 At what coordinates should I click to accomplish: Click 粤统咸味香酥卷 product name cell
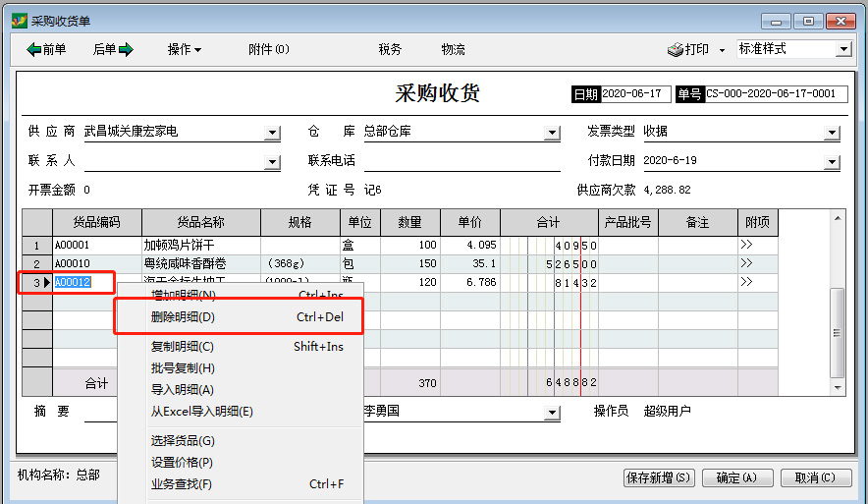click(201, 263)
